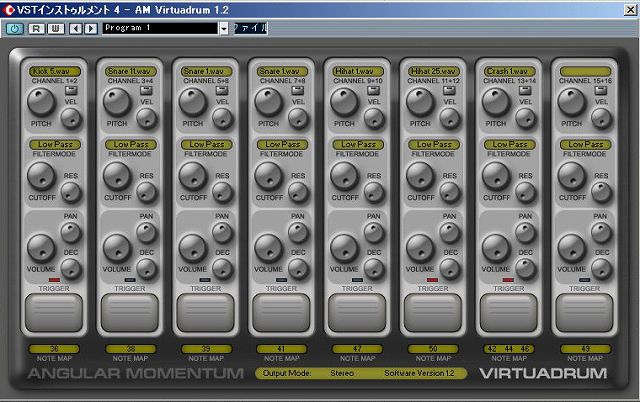Open Hihat 25.wav sample selector
640x402 pixels.
tap(433, 71)
